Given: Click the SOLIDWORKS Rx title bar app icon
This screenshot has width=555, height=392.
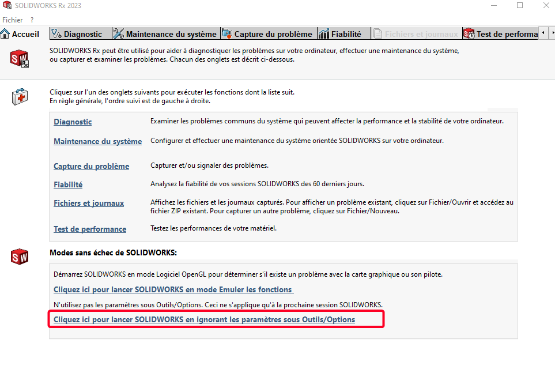Looking at the screenshot, I should (x=7, y=5).
